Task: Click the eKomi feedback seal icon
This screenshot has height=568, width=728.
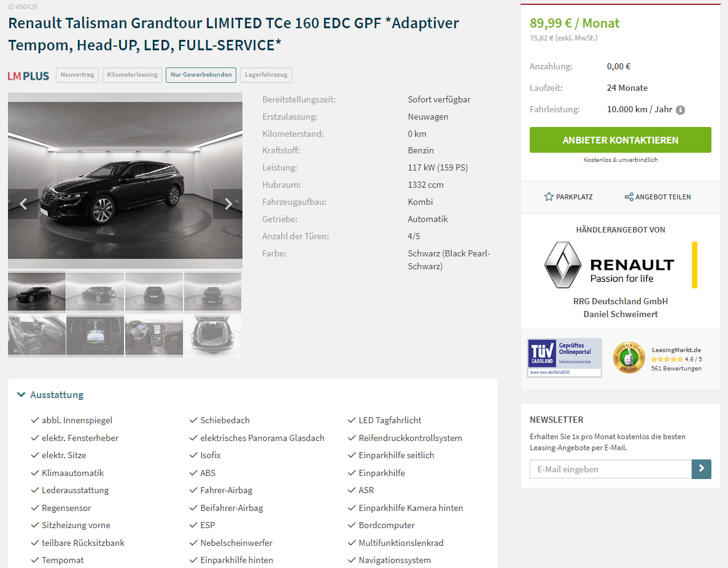Action: 629,358
